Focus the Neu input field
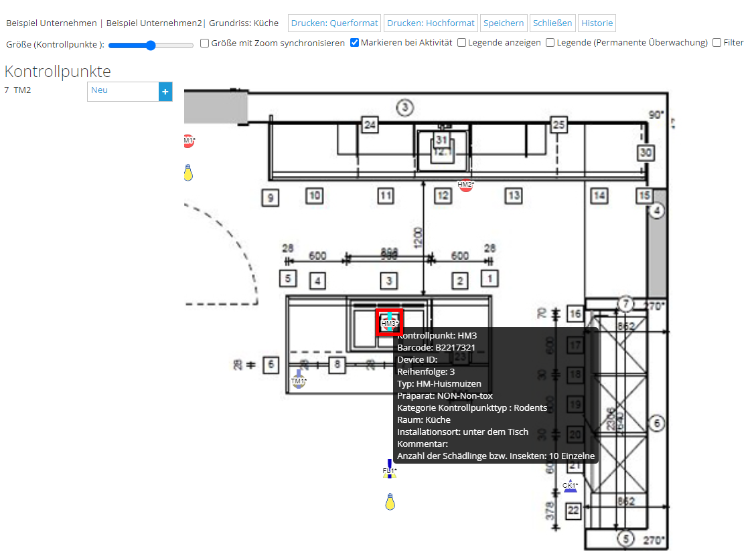Image resolution: width=752 pixels, height=560 pixels. [x=123, y=92]
